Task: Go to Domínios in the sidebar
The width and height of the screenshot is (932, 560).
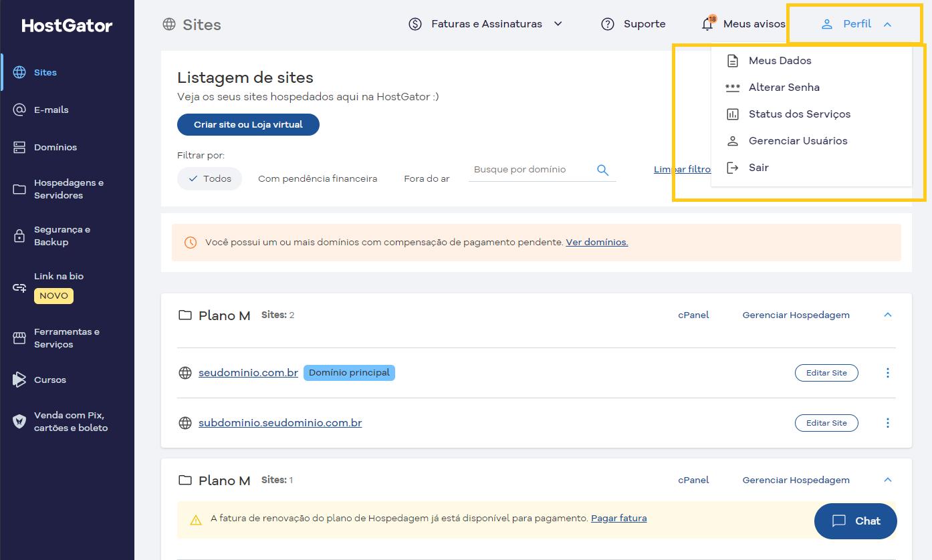Action: tap(55, 147)
